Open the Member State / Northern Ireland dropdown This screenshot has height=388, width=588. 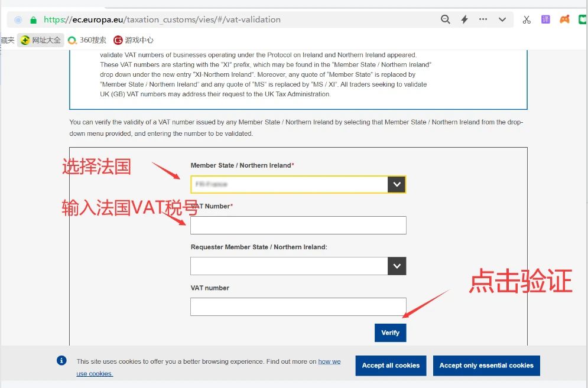(298, 184)
